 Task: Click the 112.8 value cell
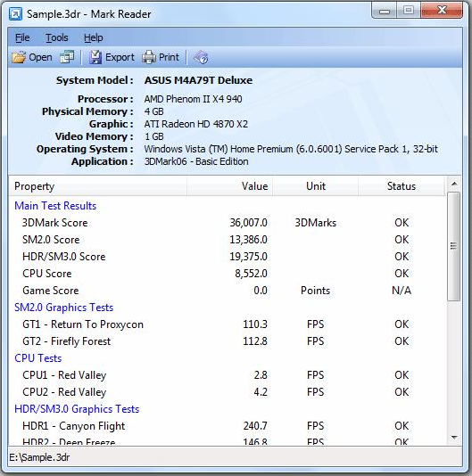255,341
